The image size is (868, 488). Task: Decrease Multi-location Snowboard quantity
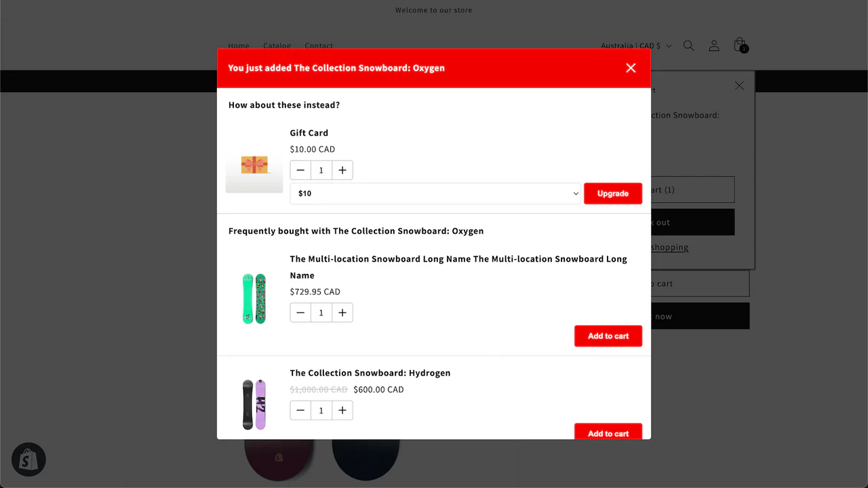point(300,312)
